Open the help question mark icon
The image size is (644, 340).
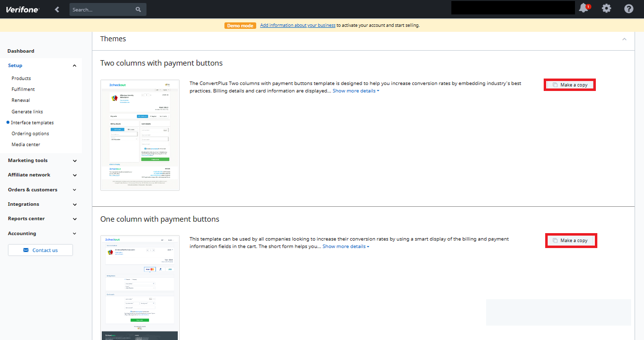click(x=629, y=8)
